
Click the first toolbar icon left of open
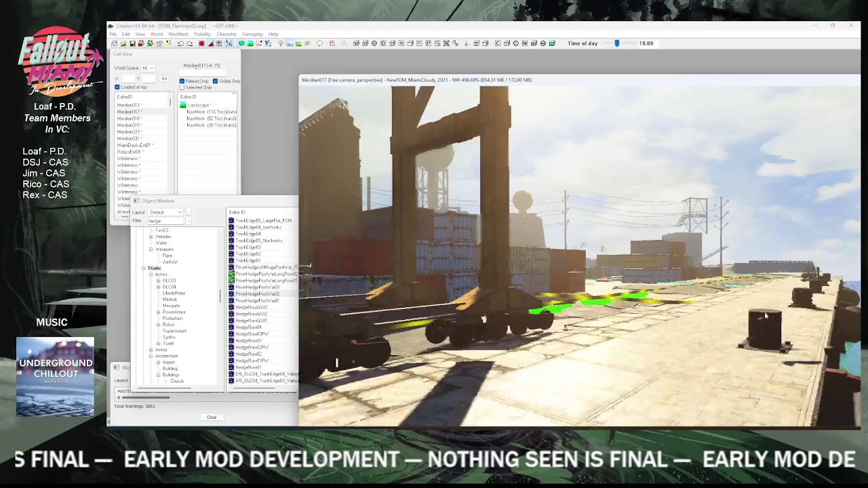click(114, 43)
